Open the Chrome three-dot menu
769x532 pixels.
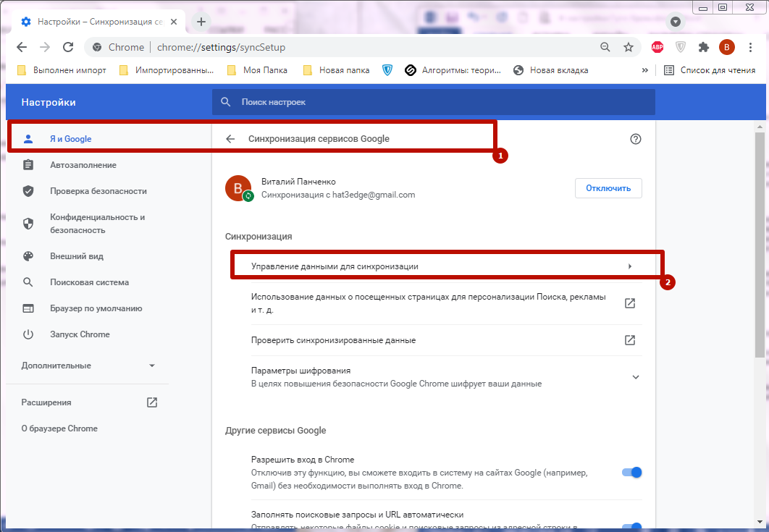[750, 47]
